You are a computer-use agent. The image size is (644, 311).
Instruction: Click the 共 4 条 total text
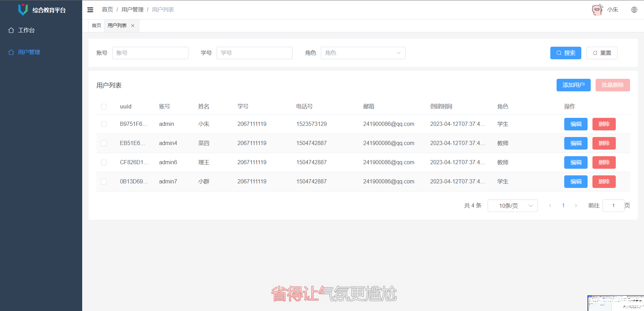[x=473, y=206]
